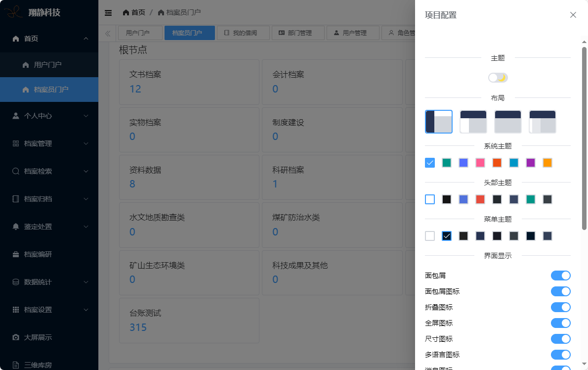
Task: Expand the 档案管理 menu chevron
Action: (86, 143)
